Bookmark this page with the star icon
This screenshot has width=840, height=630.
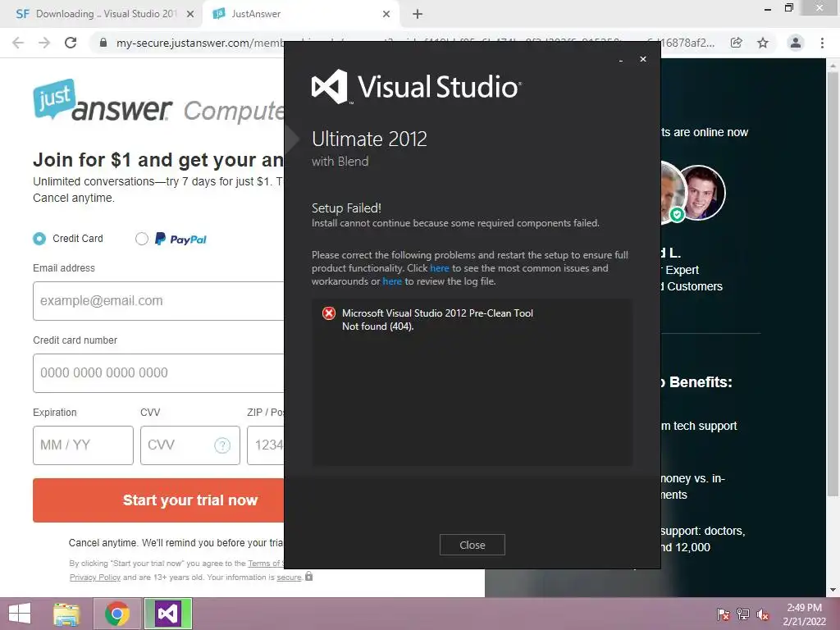[763, 43]
